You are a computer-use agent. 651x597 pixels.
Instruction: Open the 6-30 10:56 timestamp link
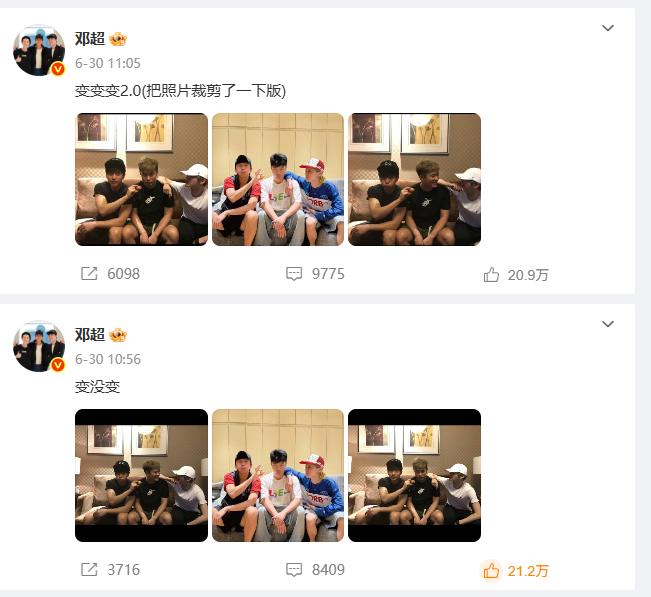(x=108, y=359)
